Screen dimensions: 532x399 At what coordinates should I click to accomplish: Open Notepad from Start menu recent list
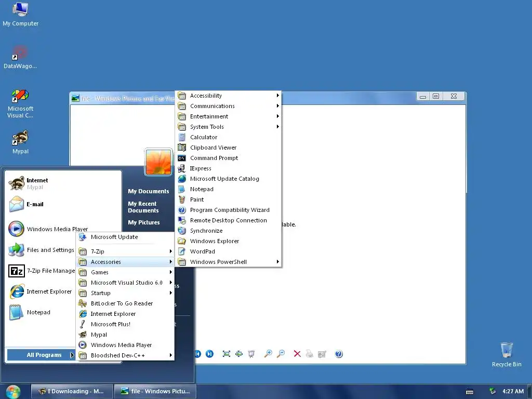point(42,312)
